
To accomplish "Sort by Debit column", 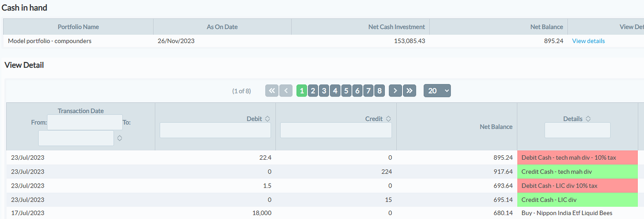I will 267,119.
